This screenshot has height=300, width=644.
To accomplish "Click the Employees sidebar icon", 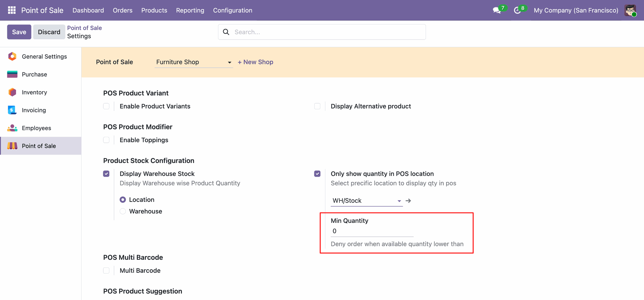I will click(12, 128).
